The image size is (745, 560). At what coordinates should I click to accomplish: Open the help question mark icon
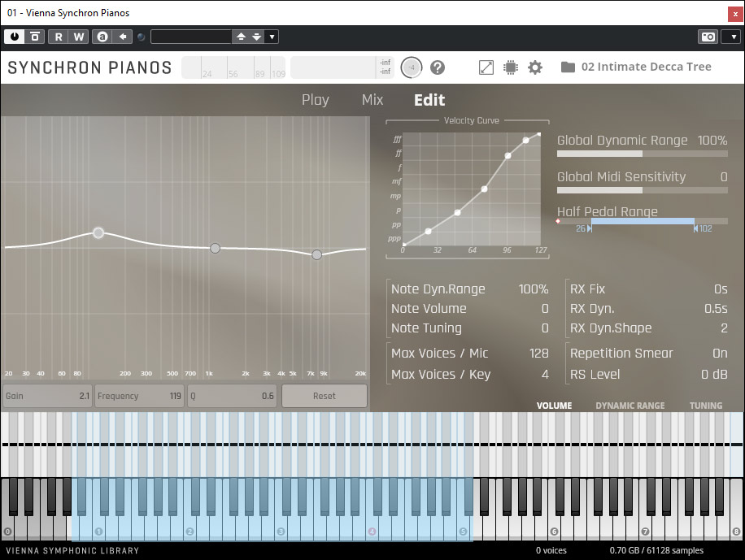tap(438, 67)
